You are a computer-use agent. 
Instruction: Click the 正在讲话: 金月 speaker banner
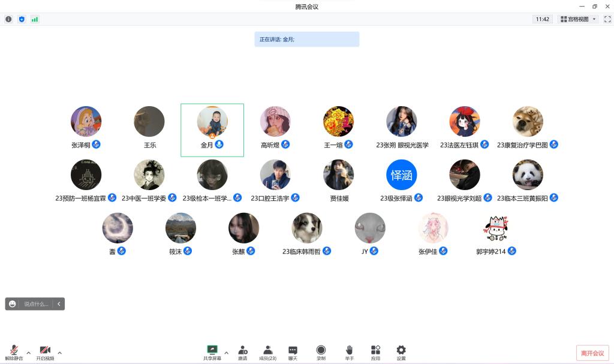(x=307, y=39)
